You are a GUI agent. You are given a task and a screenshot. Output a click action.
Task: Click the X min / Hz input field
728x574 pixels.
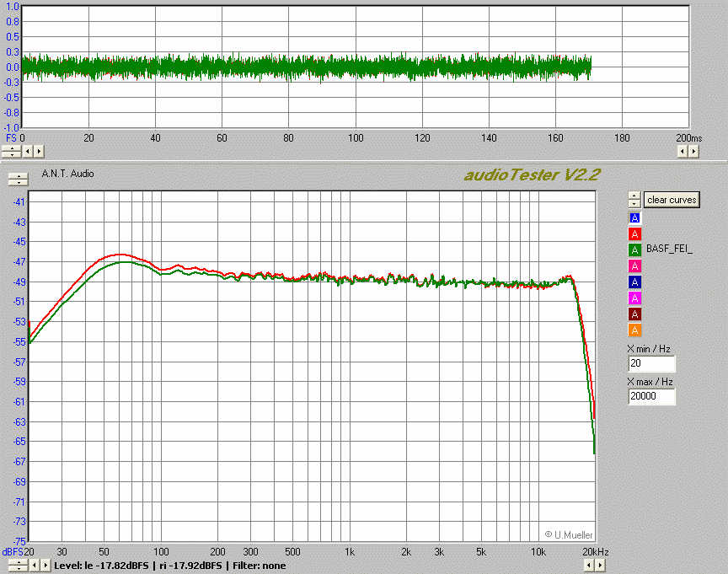[651, 363]
